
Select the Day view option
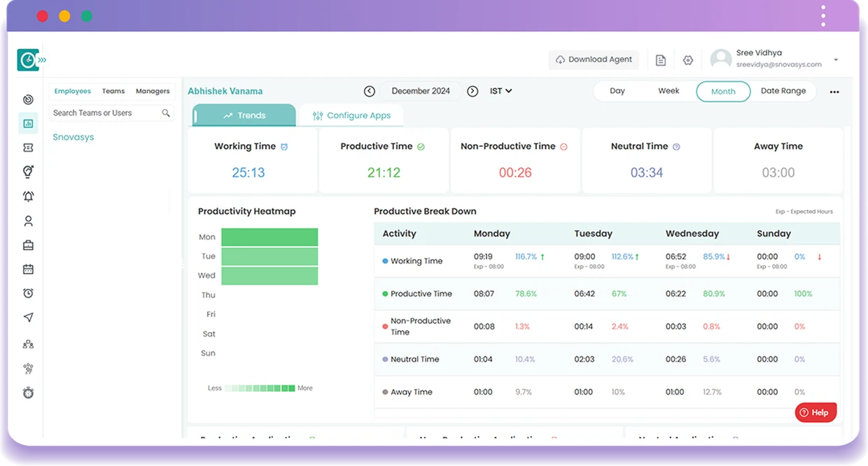point(617,90)
